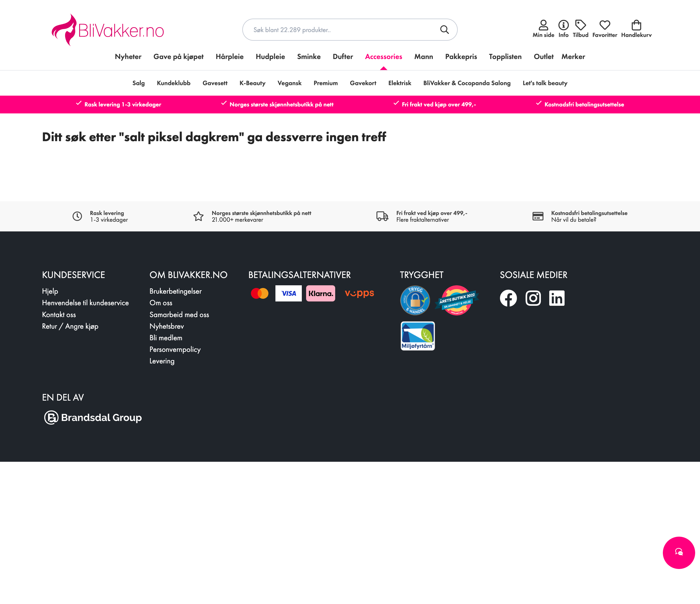Click the Vipps payment logo
The image size is (700, 604).
(x=359, y=293)
